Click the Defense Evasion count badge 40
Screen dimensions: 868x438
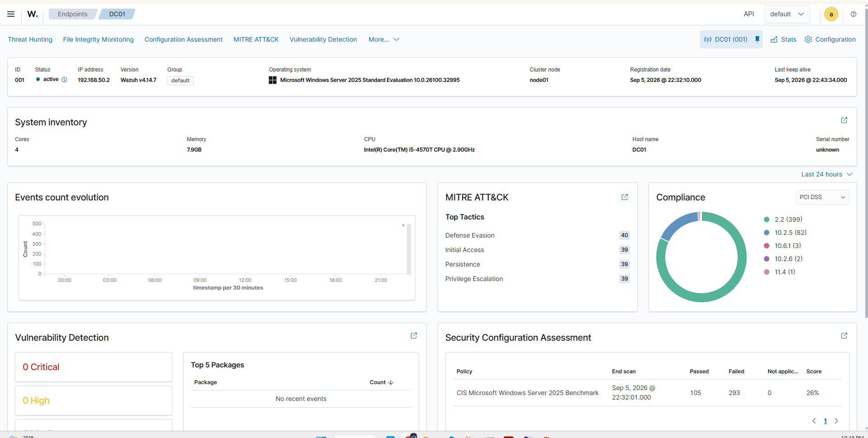point(625,235)
